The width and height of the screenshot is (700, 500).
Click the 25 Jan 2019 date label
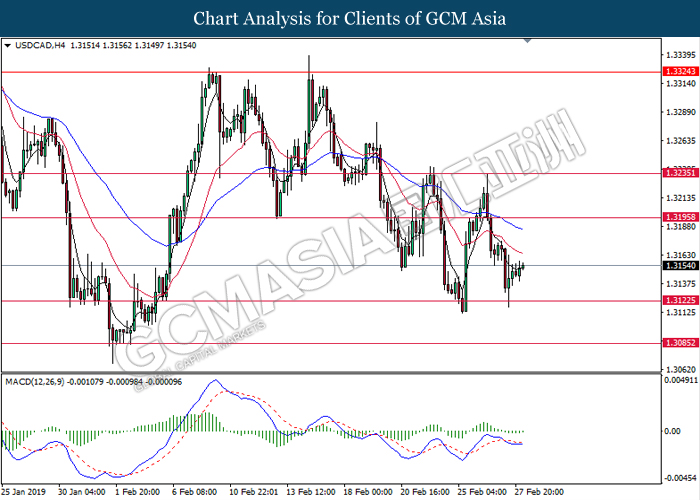coord(24,492)
